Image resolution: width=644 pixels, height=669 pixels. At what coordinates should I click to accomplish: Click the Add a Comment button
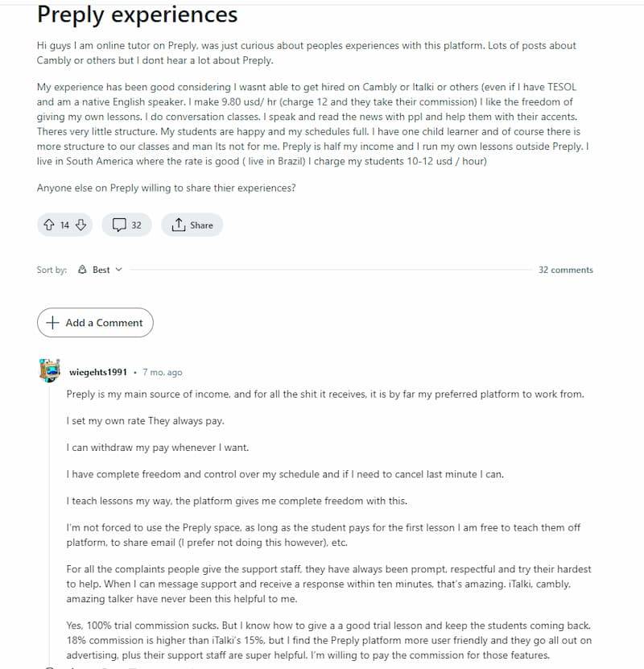95,323
